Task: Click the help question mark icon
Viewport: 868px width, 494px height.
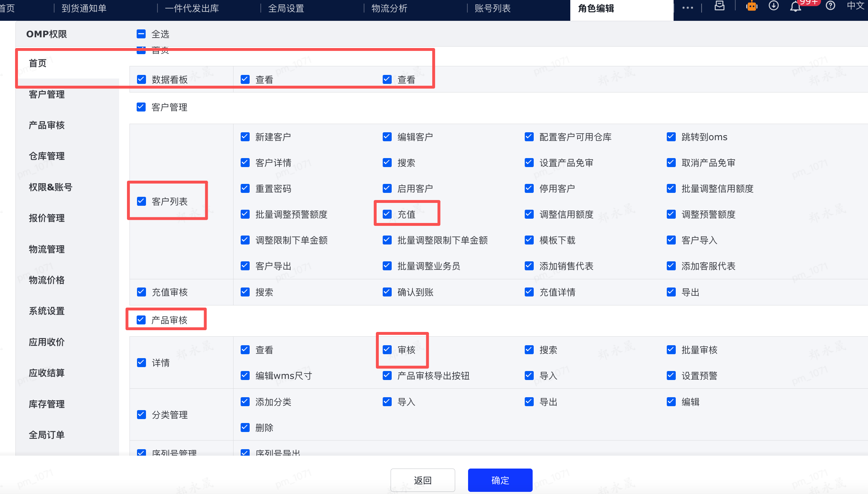Action: click(x=830, y=6)
